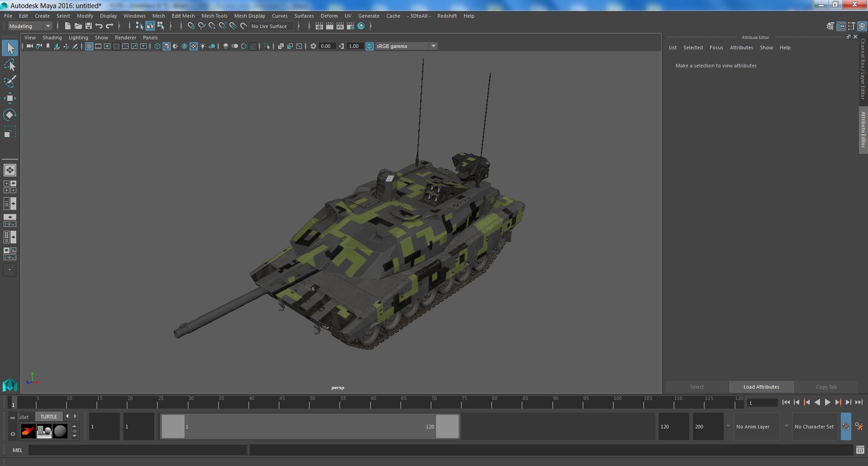This screenshot has width=868, height=466.
Task: Start IPR render icon
Action: [340, 26]
